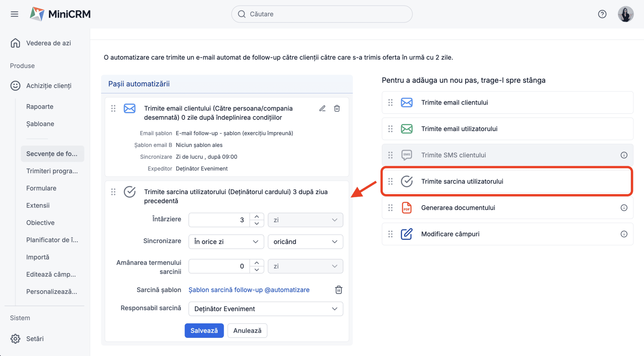Viewport: 644px width, 356px height.
Task: Open the 'În orice zi' dropdown
Action: (x=226, y=242)
